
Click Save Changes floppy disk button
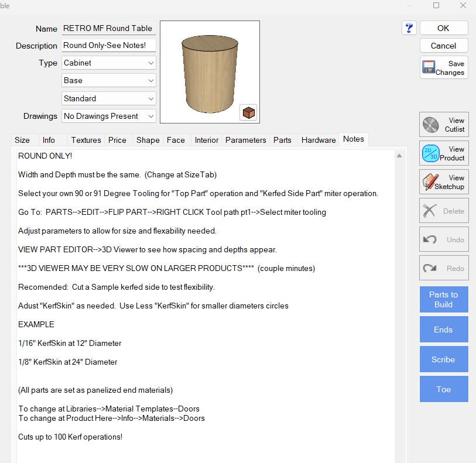tap(444, 68)
